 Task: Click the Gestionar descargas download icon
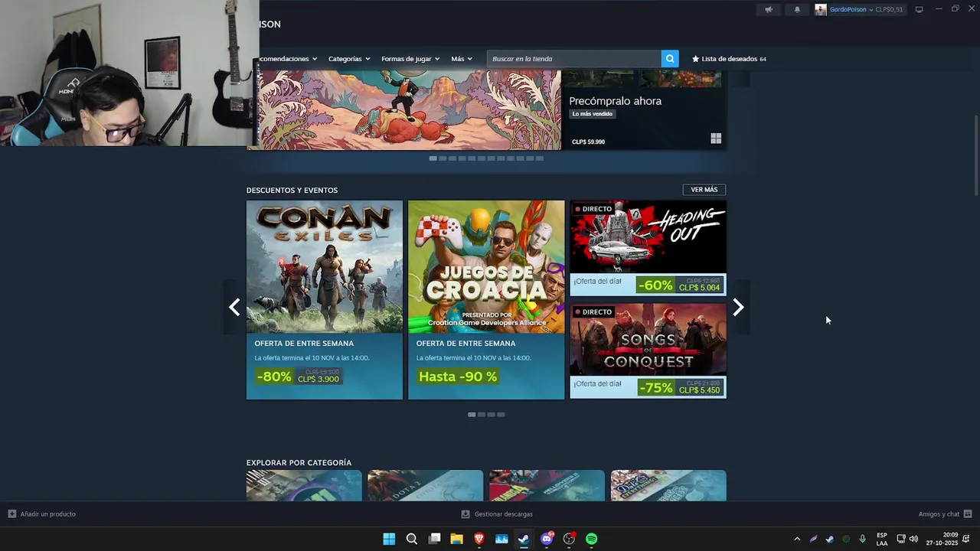[465, 514]
